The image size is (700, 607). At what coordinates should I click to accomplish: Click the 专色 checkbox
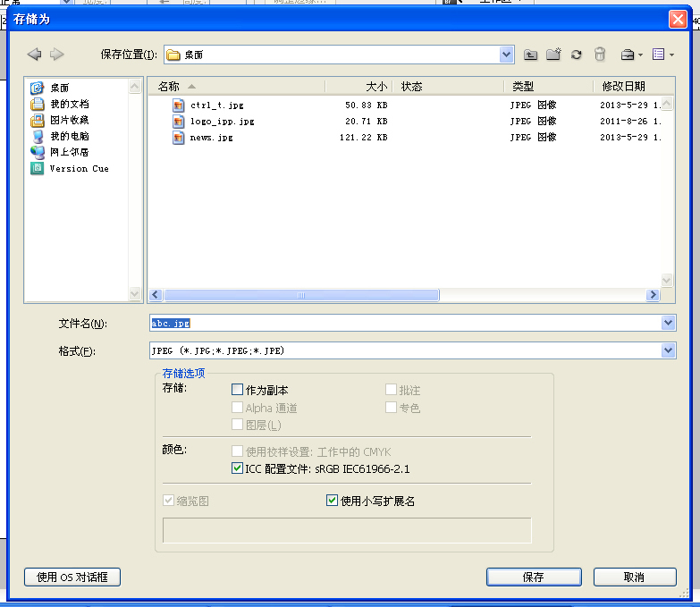pos(391,407)
